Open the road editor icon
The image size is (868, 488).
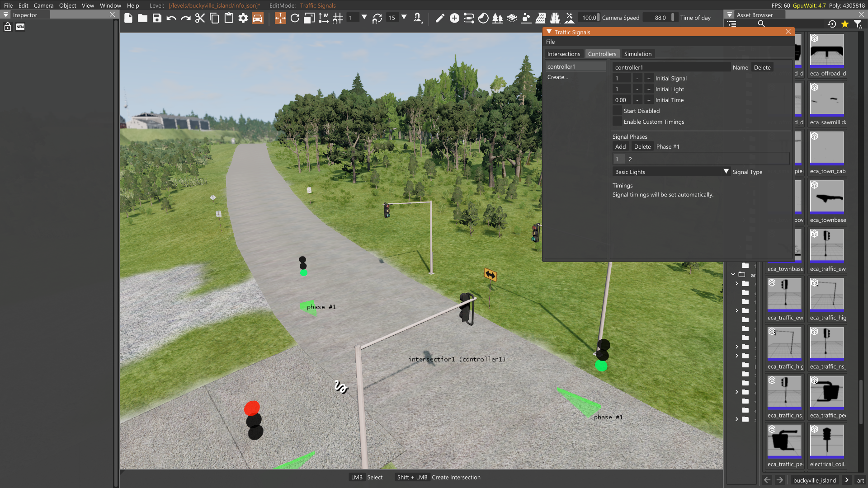click(555, 18)
